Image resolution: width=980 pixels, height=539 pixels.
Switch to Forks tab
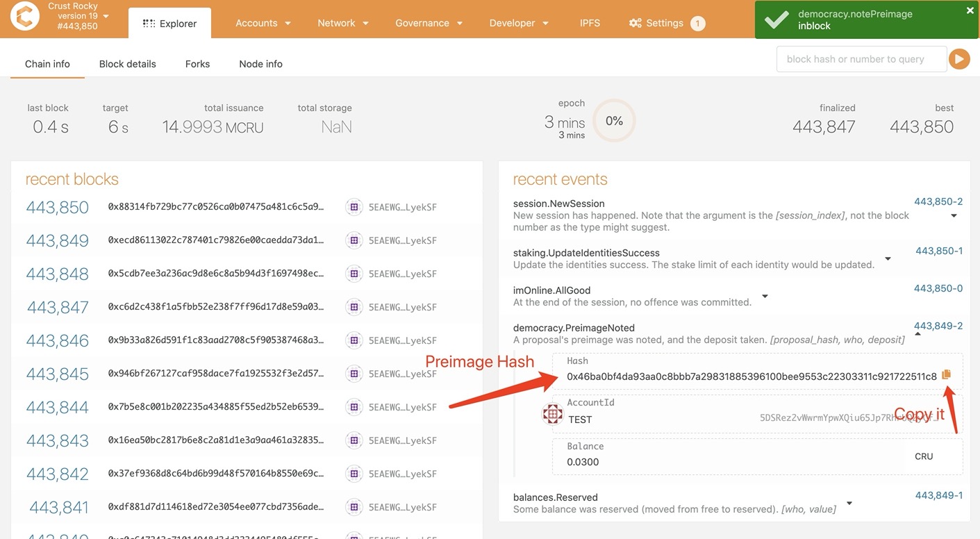tap(197, 64)
